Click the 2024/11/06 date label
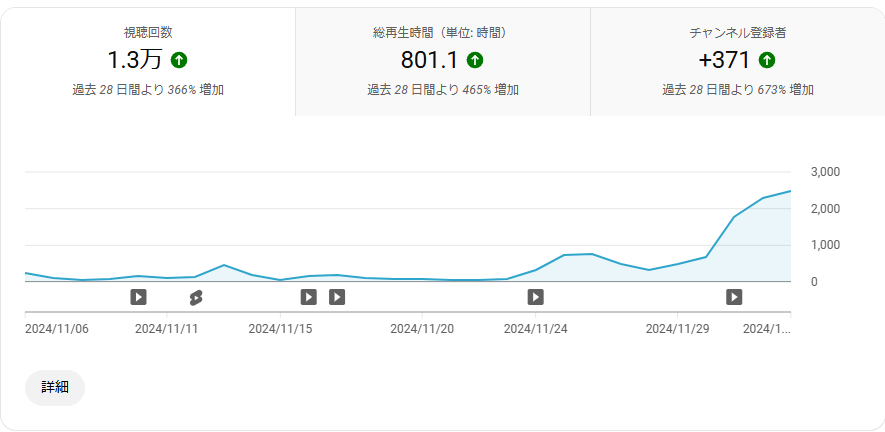This screenshot has width=885, height=432. tap(56, 329)
